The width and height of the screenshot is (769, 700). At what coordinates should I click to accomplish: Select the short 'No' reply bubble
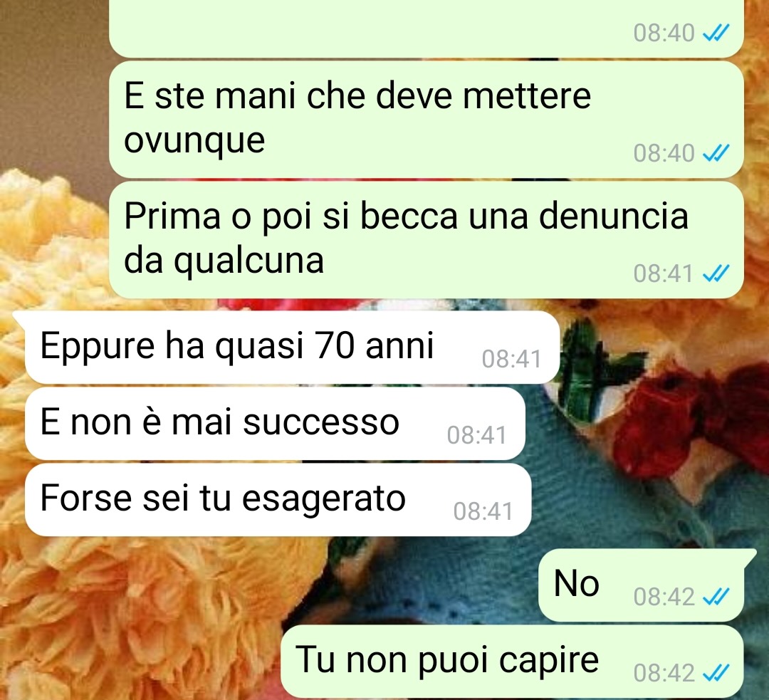pos(641,585)
